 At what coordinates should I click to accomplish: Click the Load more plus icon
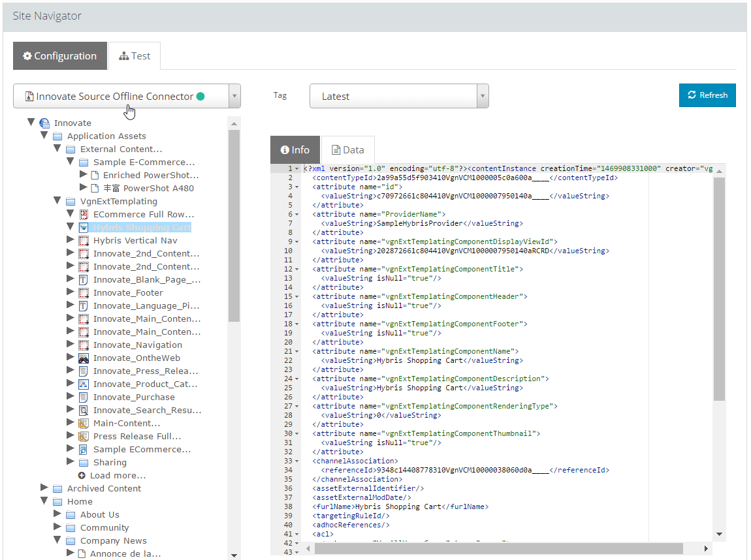(82, 475)
